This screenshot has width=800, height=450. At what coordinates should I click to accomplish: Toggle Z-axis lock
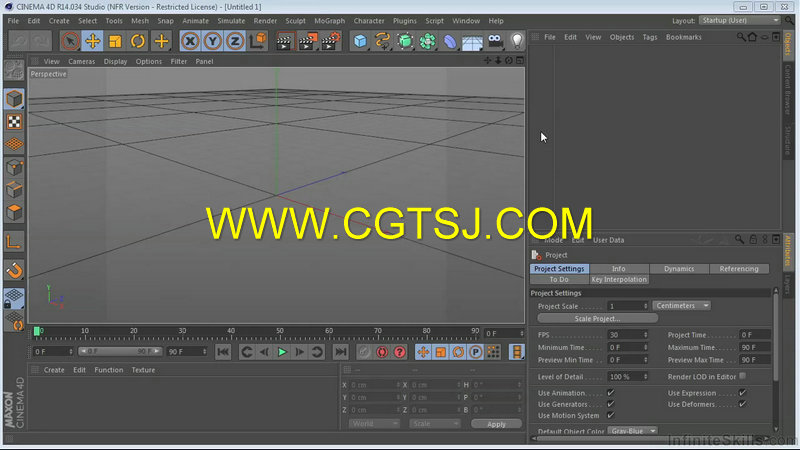pos(235,41)
